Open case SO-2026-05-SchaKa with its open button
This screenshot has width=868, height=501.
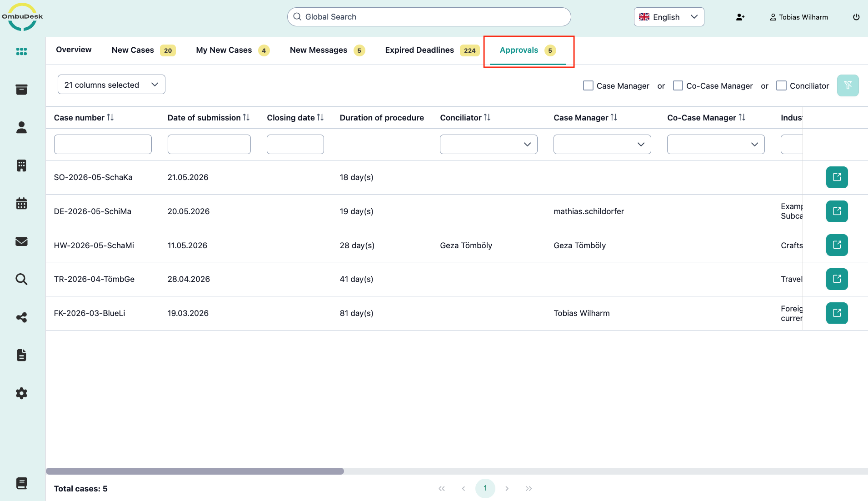point(837,177)
